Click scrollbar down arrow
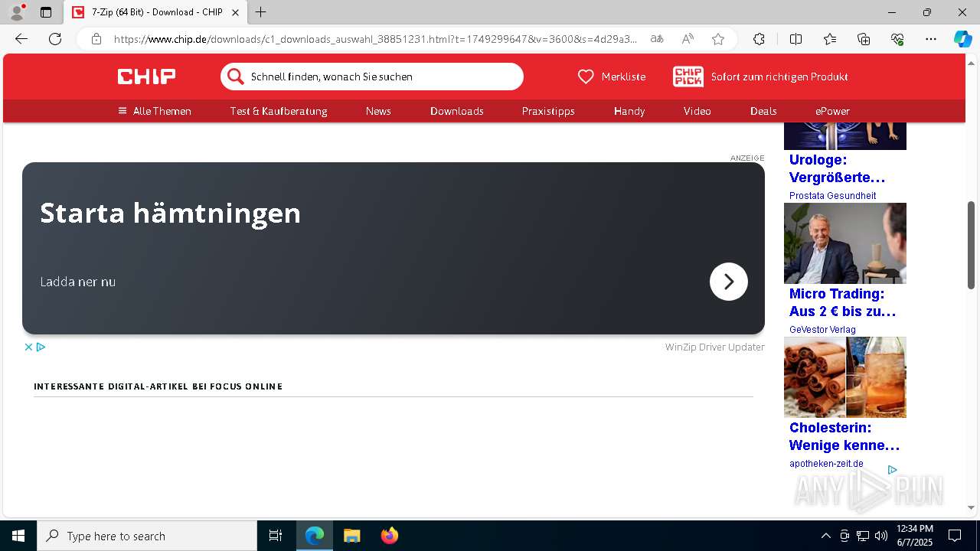 [x=971, y=507]
